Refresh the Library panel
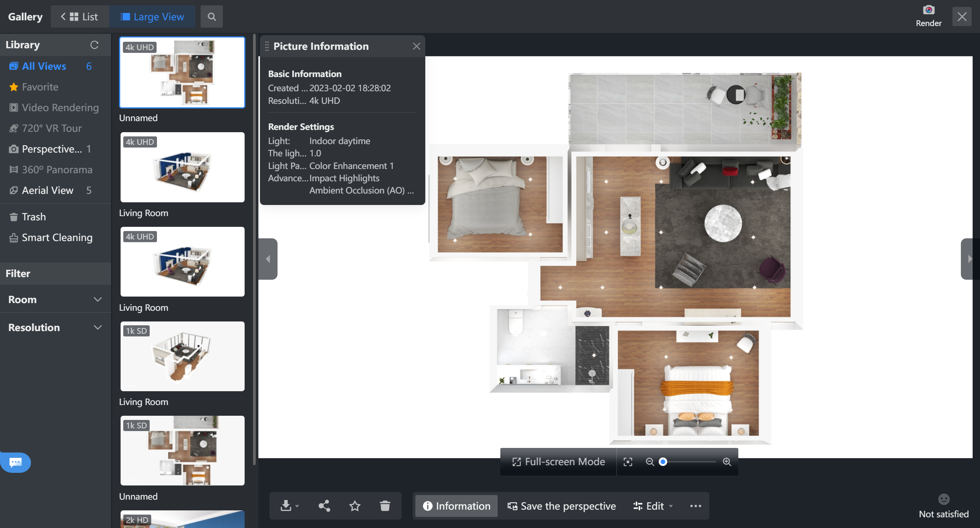This screenshot has height=528, width=980. point(94,45)
